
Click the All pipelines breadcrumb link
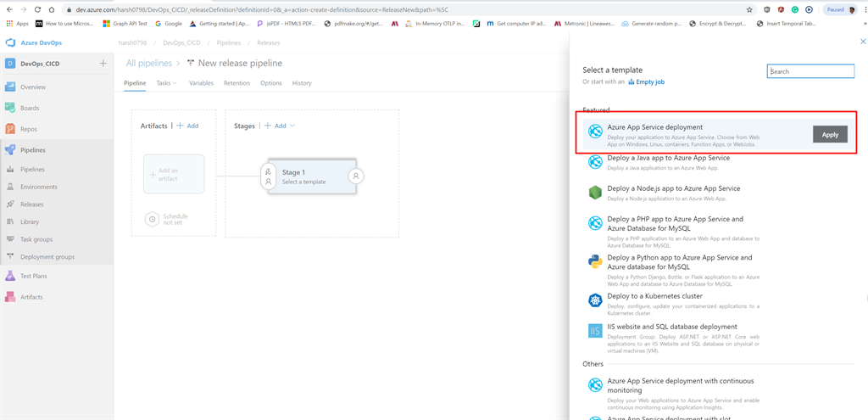[149, 64]
